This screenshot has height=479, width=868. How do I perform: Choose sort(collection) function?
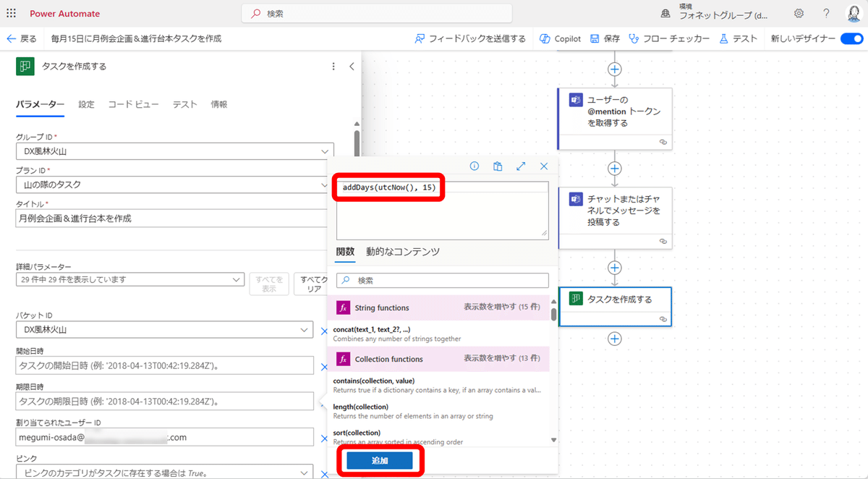[438, 436]
